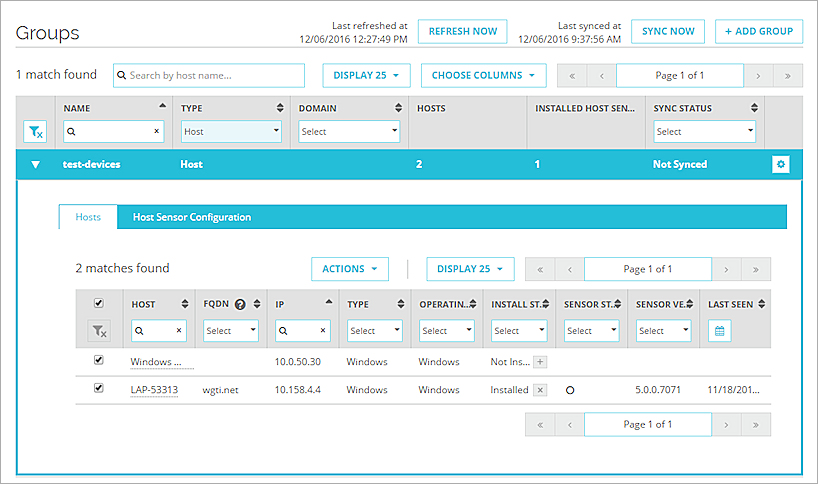Open the LAP-53313 host link
This screenshot has height=484, width=818.
(x=154, y=390)
